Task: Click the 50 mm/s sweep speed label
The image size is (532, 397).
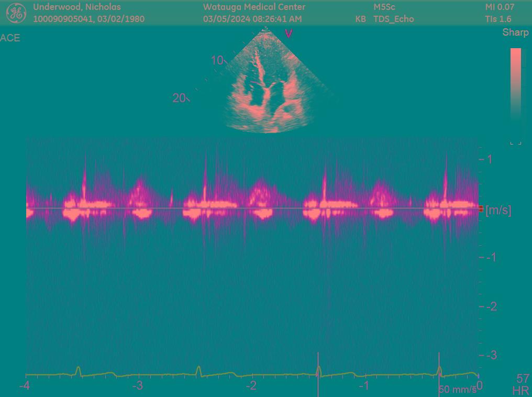Action: tap(458, 389)
